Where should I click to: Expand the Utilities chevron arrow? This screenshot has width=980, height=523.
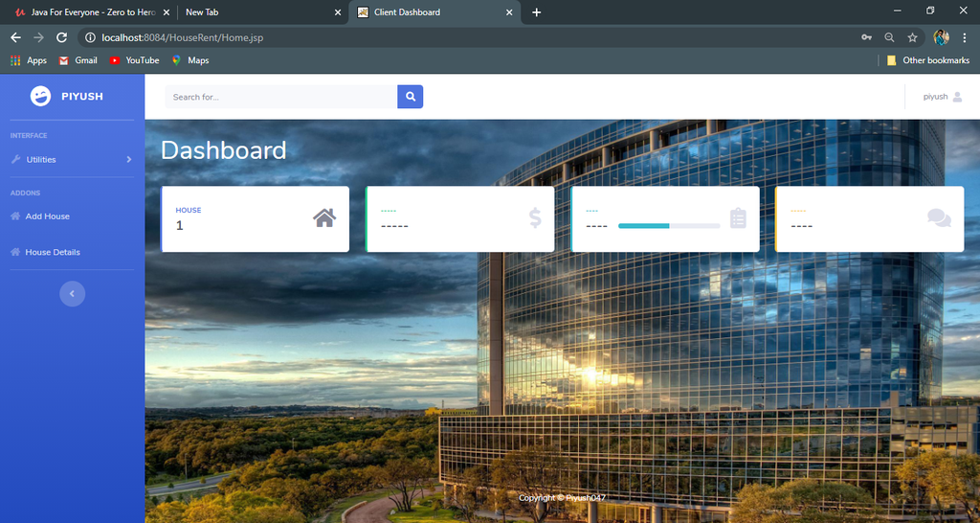[129, 160]
